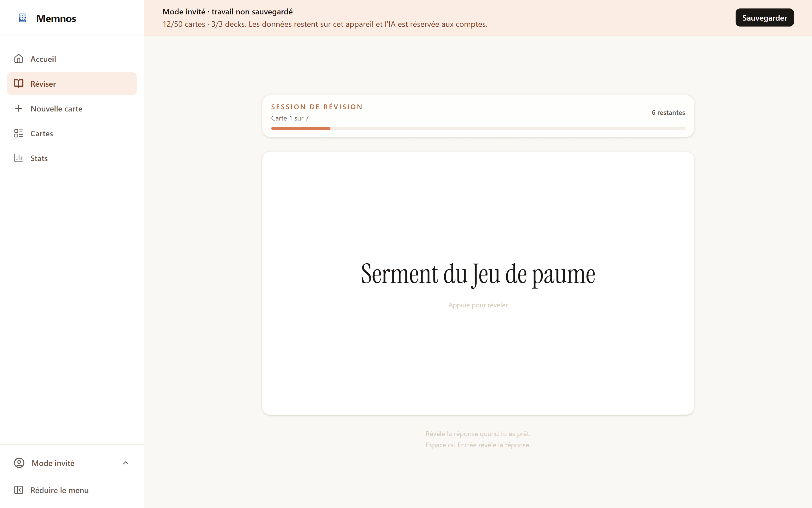
Task: Click the Memnos app title
Action: 56,18
